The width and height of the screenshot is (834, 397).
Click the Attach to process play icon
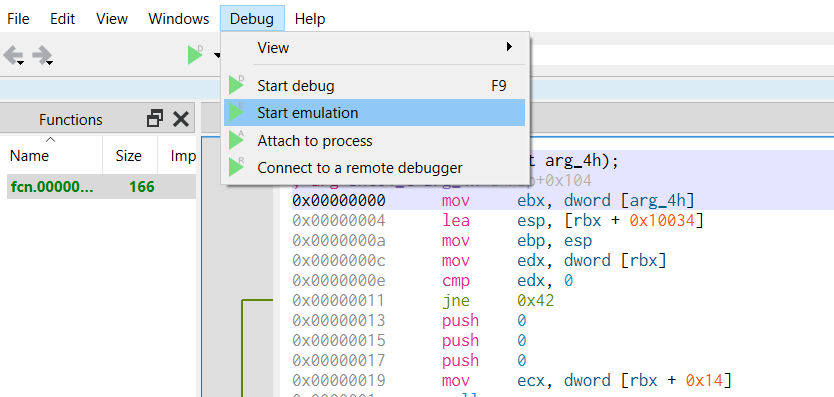(x=236, y=140)
